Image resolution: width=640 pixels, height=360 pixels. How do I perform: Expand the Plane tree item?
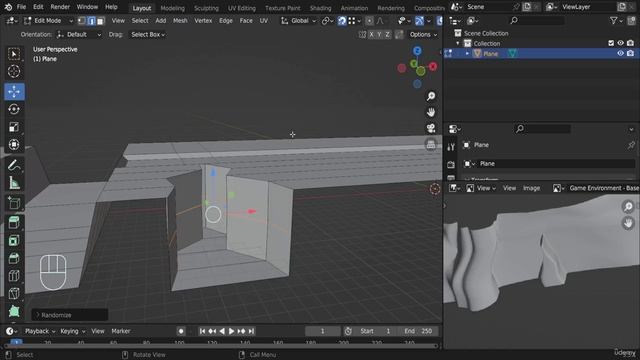[467, 53]
